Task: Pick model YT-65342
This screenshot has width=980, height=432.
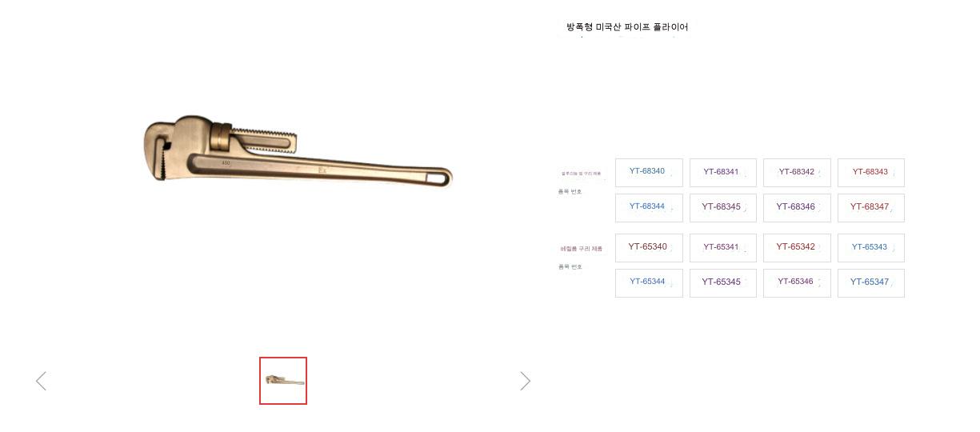Action: point(797,247)
